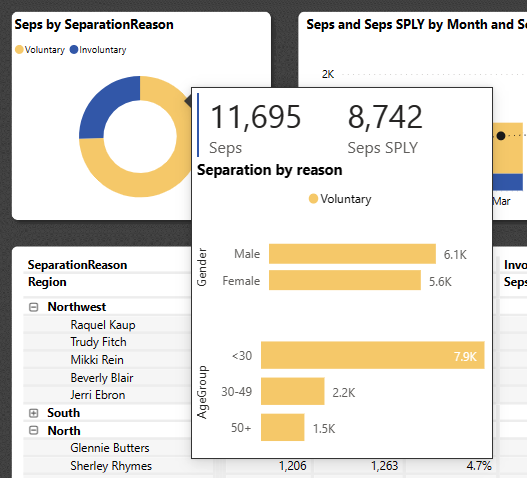Screen dimensions: 527x478
Task: Select the Raquel Kaup row
Action: [103, 325]
